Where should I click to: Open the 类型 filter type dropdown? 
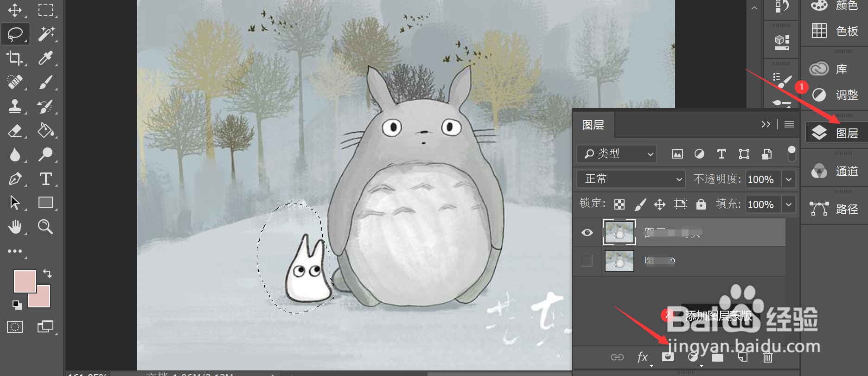click(617, 154)
